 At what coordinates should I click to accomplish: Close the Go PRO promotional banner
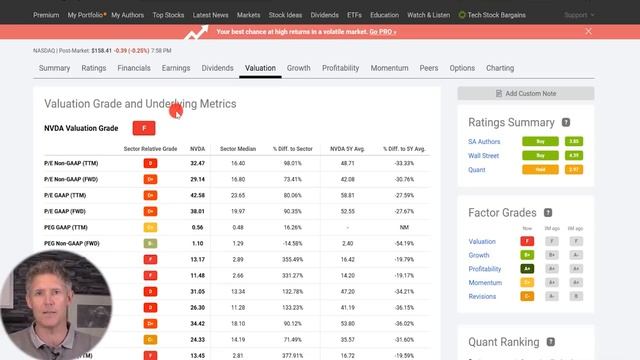(x=588, y=31)
